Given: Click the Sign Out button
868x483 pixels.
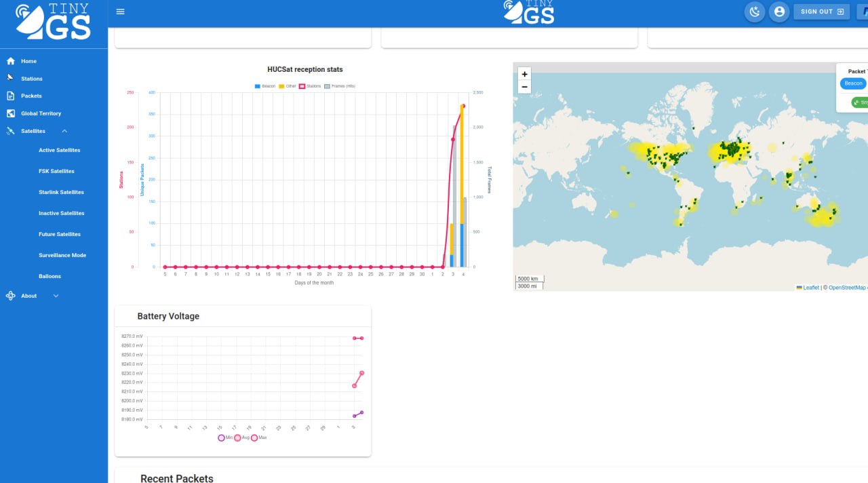Looking at the screenshot, I should point(822,12).
